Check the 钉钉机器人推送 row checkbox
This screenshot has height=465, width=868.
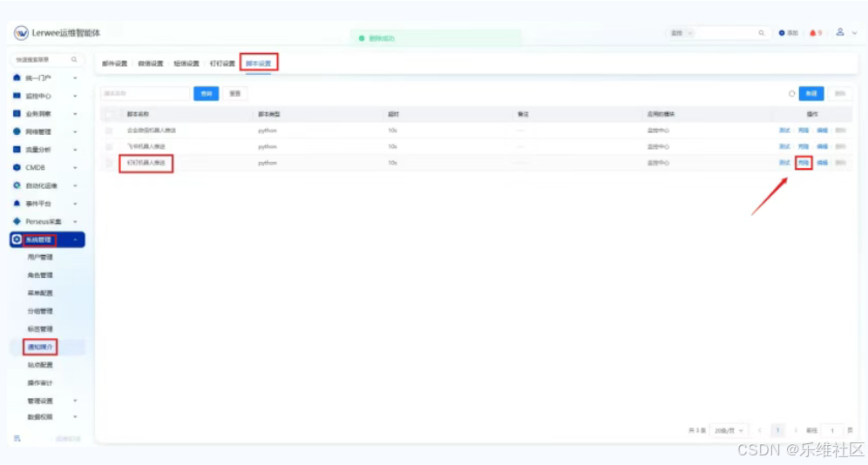click(109, 163)
